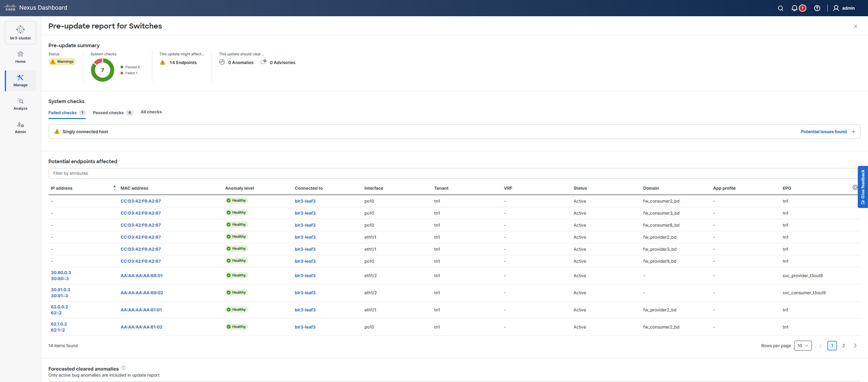Go to page 2 of endpoints
The width and height of the screenshot is (868, 382).
pyautogui.click(x=843, y=346)
